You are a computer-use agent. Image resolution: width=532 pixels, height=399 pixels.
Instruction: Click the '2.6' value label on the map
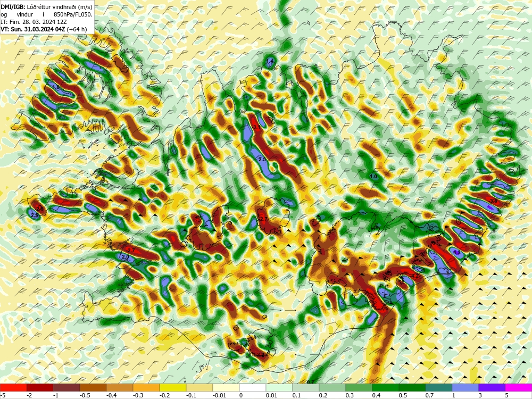pyautogui.click(x=34, y=215)
